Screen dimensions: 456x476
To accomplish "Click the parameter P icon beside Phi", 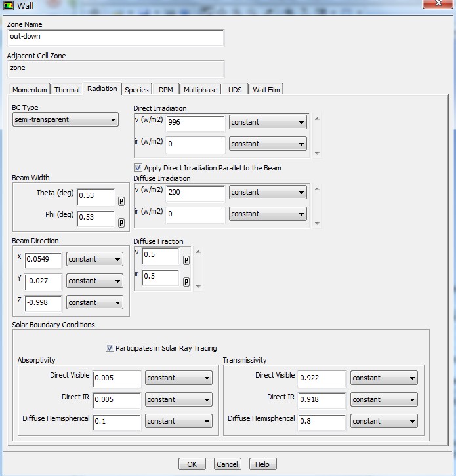I will coord(121,223).
